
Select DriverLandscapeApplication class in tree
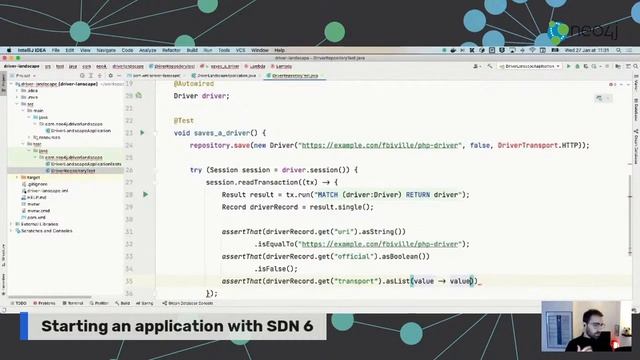(78, 131)
